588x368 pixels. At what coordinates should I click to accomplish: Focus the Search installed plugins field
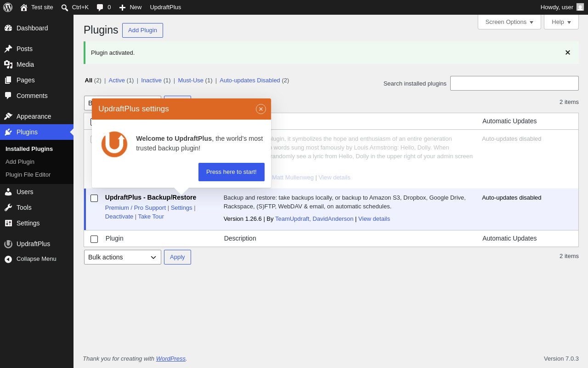coord(514,83)
